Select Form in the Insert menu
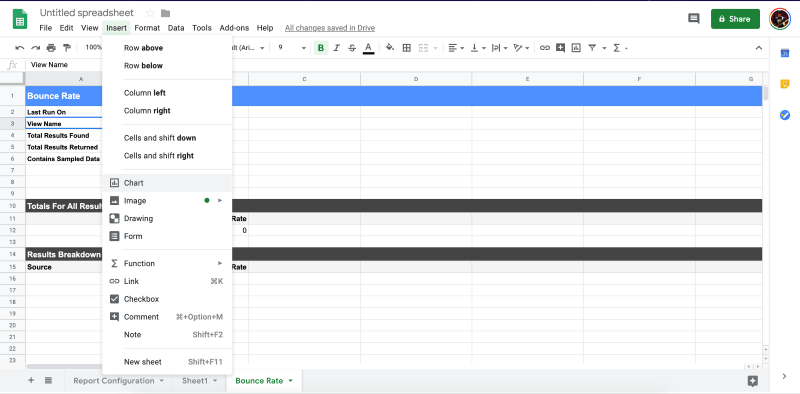The height and width of the screenshot is (394, 800). click(x=167, y=236)
